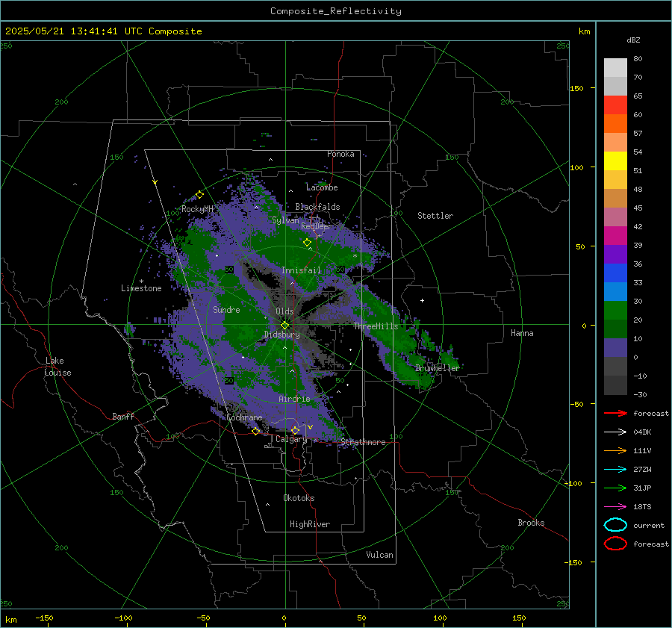
Task: Click the green 31JP arrow icon
Action: pyautogui.click(x=615, y=488)
